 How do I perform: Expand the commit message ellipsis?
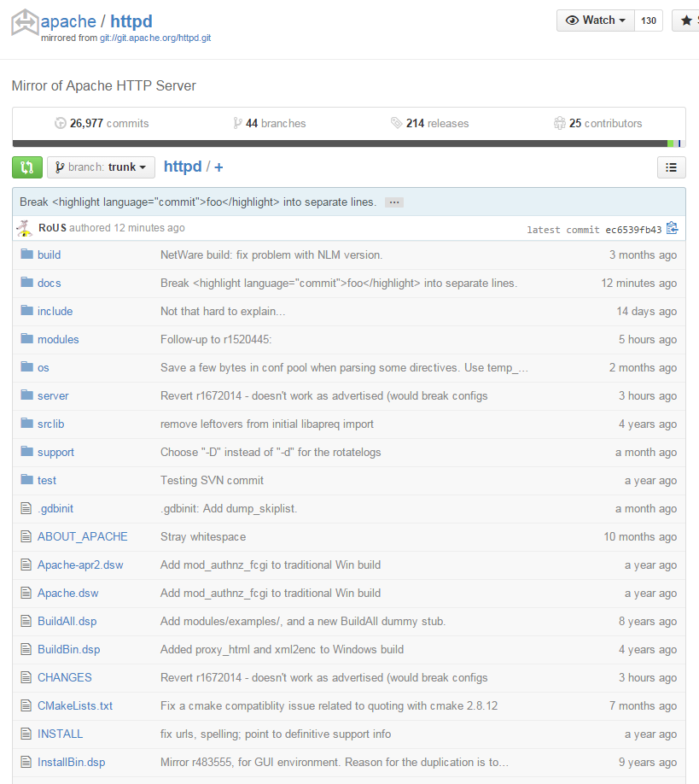(x=394, y=202)
